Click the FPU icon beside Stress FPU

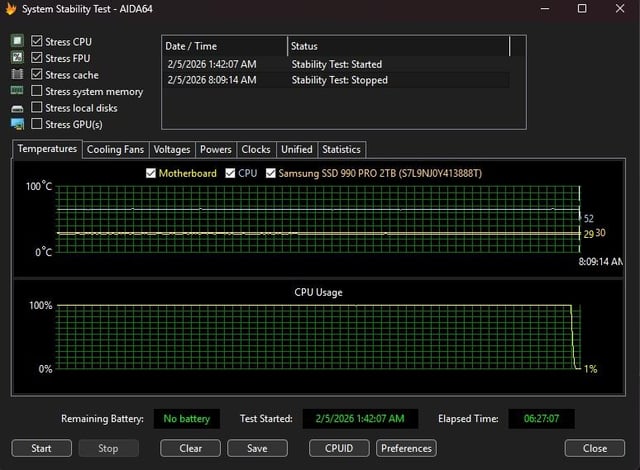point(17,58)
